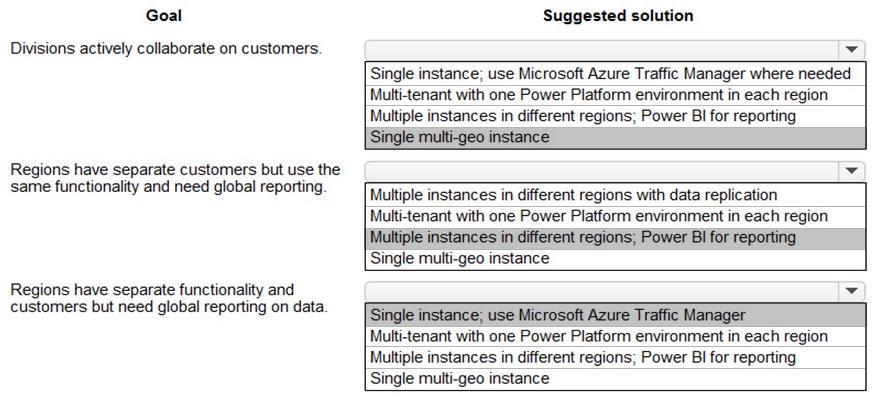Viewport: 884px width, 410px height.
Task: Click empty combo box beside same functionality goal
Action: [602, 171]
